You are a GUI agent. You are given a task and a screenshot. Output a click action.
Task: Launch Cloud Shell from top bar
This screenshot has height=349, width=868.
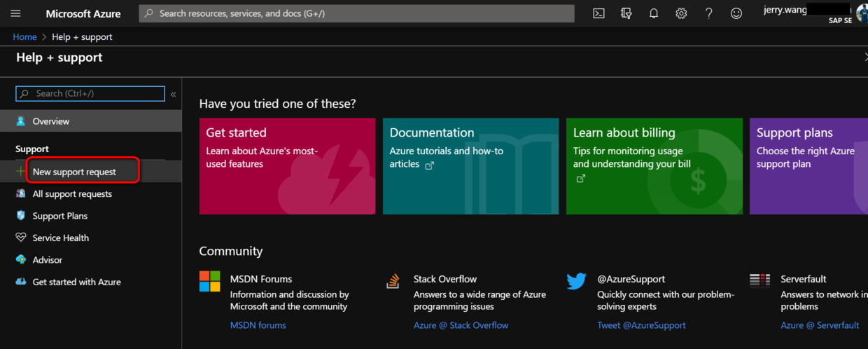(598, 13)
